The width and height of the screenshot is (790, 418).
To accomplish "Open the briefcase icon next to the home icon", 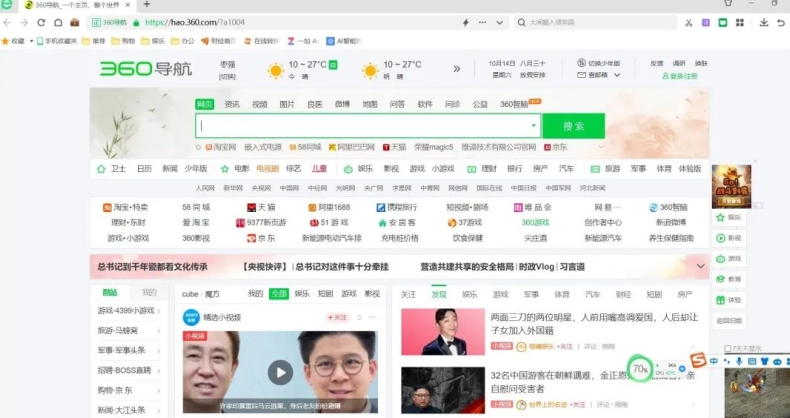I will tap(75, 23).
